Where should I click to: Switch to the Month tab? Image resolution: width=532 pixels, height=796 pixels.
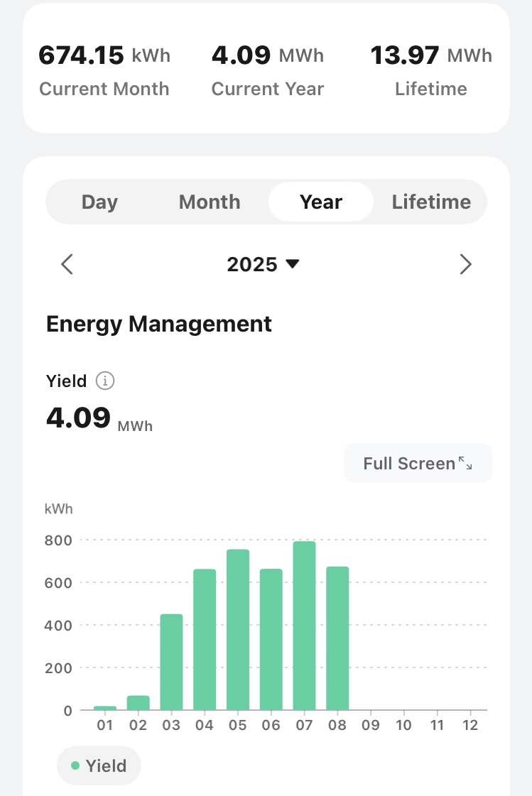[210, 202]
